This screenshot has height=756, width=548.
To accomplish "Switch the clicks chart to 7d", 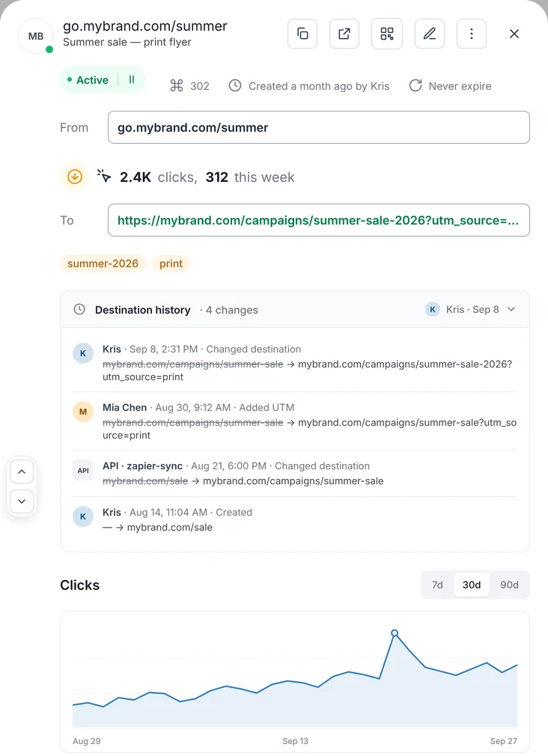I will 437,585.
